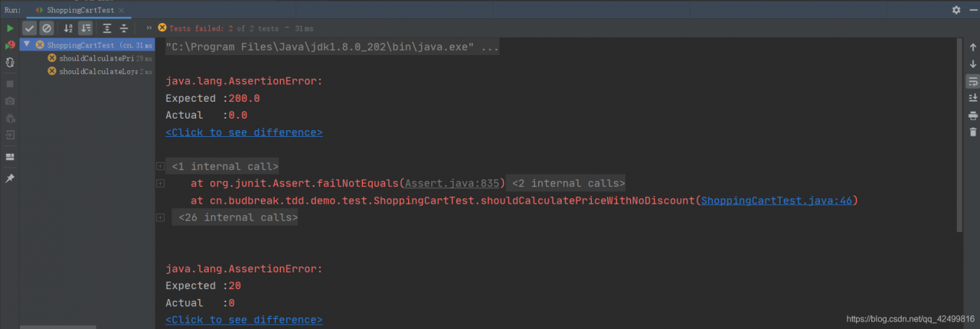
Task: Toggle soft-wrap in console
Action: [x=973, y=81]
